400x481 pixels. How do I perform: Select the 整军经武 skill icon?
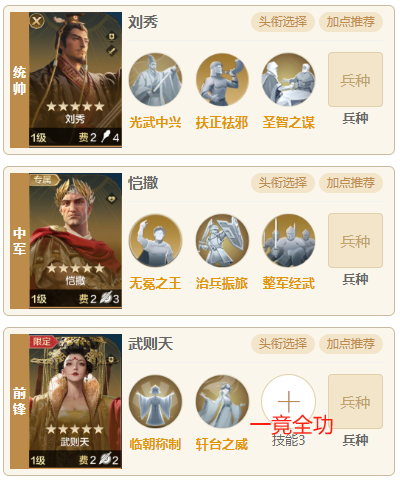point(289,241)
